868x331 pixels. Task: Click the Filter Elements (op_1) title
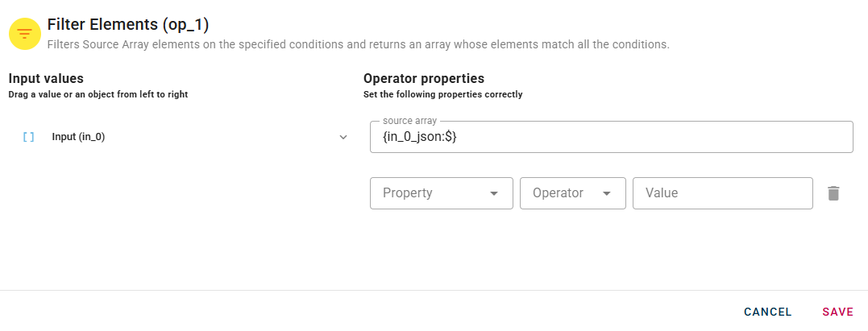pyautogui.click(x=128, y=24)
